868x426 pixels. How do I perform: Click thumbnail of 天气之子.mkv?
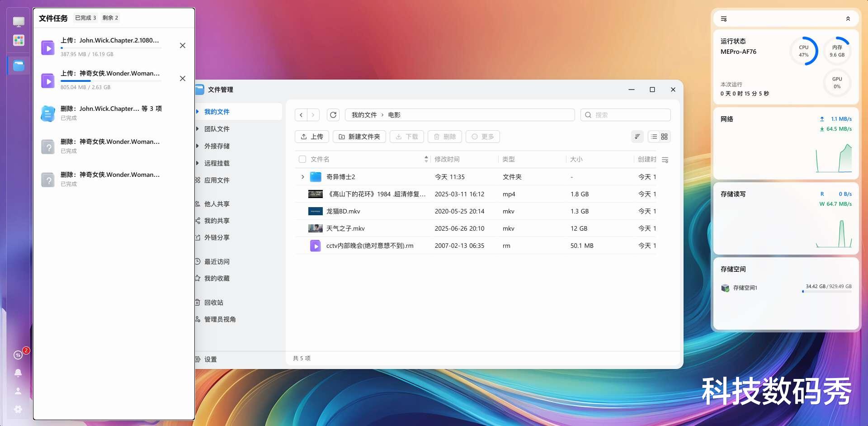[316, 228]
